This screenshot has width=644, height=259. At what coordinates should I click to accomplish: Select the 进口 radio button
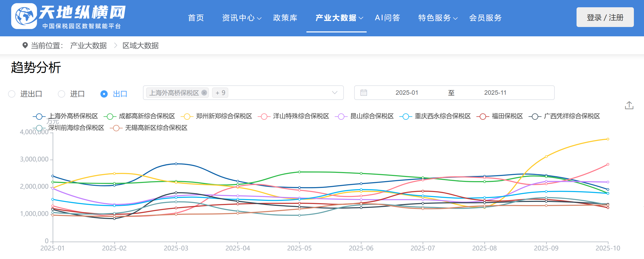tap(61, 94)
